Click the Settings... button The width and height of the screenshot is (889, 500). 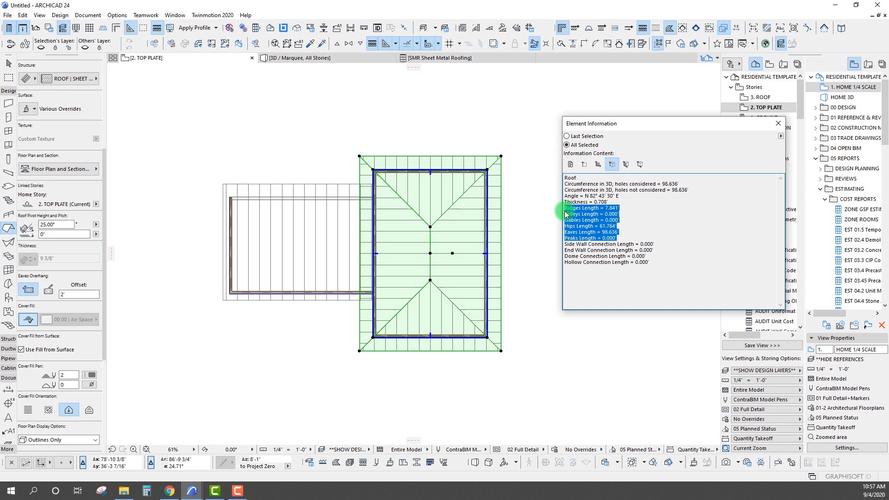[846, 447]
